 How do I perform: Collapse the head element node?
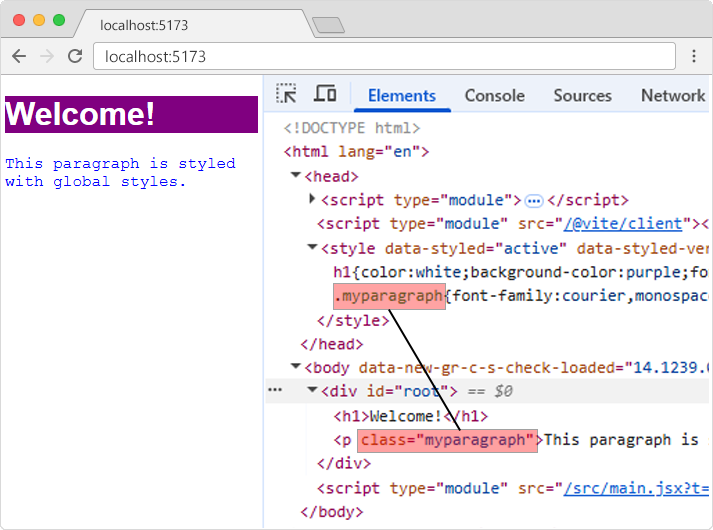click(296, 176)
